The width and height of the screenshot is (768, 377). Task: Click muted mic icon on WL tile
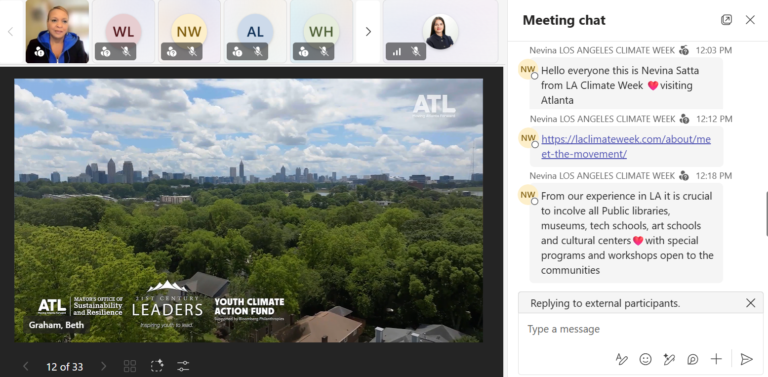pos(126,51)
